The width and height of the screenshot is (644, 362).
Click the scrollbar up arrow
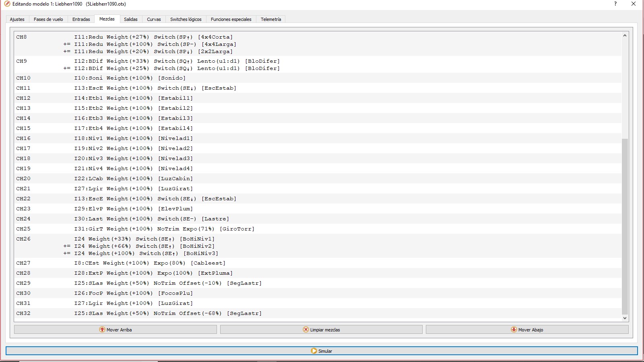click(x=625, y=35)
